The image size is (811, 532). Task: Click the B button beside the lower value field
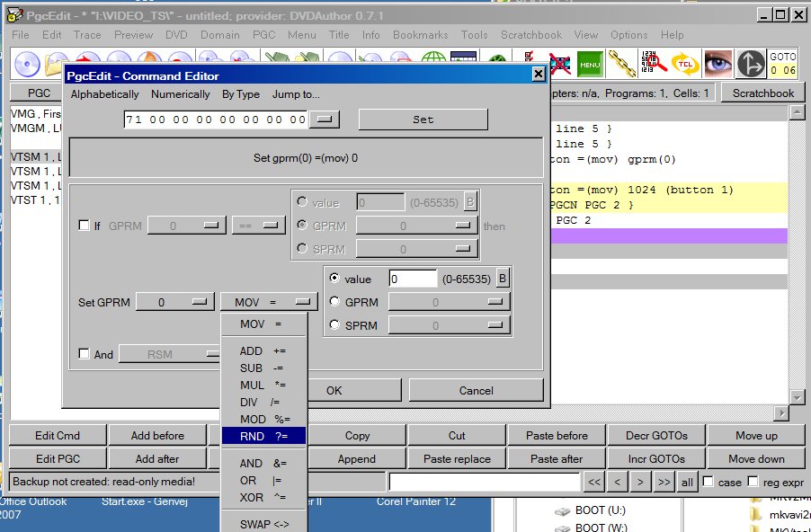pyautogui.click(x=503, y=279)
